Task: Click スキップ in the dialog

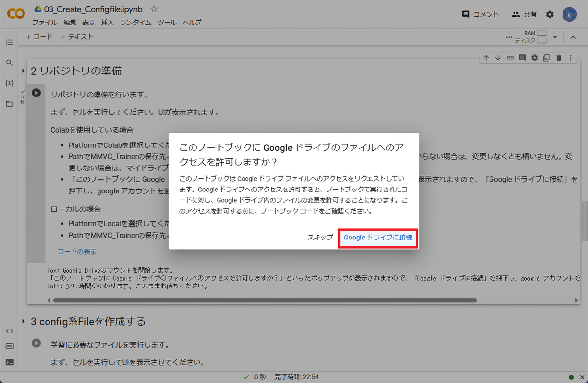Action: coord(320,238)
